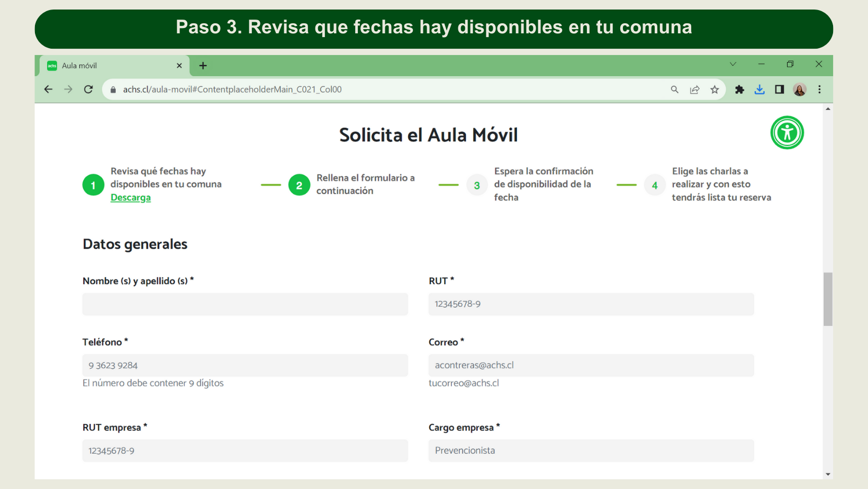Click the achs favicon on the tab
This screenshot has height=489, width=868.
click(x=52, y=66)
